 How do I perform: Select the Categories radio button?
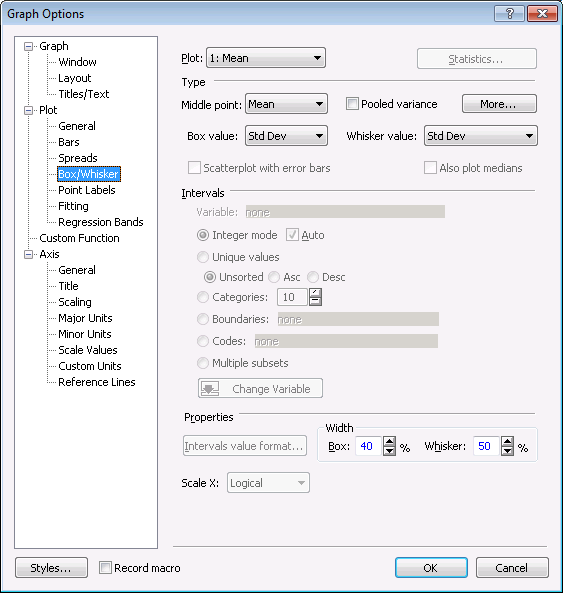click(x=203, y=297)
